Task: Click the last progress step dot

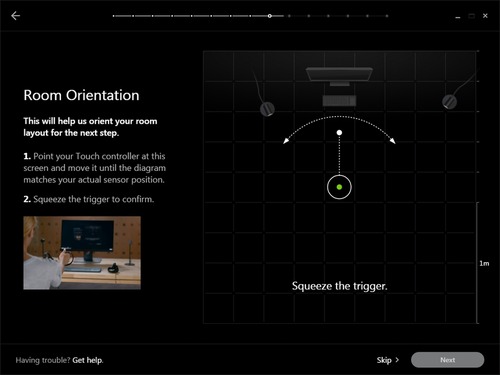Action: (387, 16)
